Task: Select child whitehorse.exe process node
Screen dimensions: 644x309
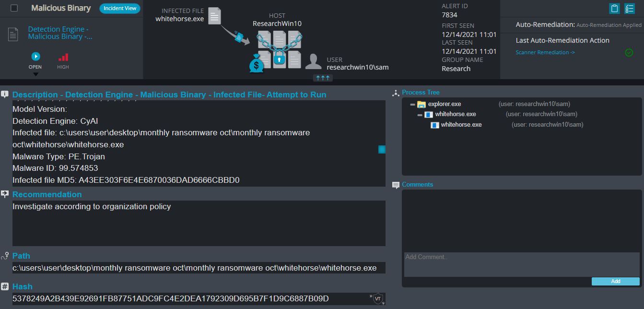Action: click(461, 125)
